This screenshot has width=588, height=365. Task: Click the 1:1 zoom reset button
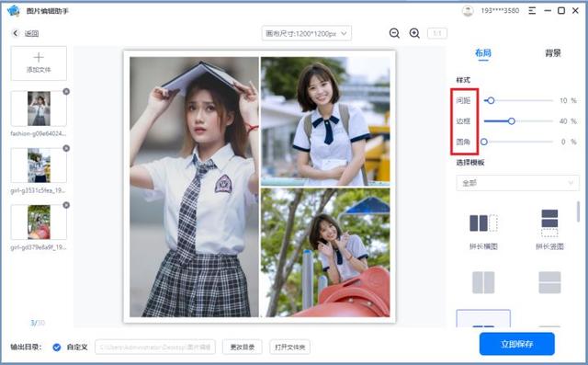pyautogui.click(x=437, y=33)
